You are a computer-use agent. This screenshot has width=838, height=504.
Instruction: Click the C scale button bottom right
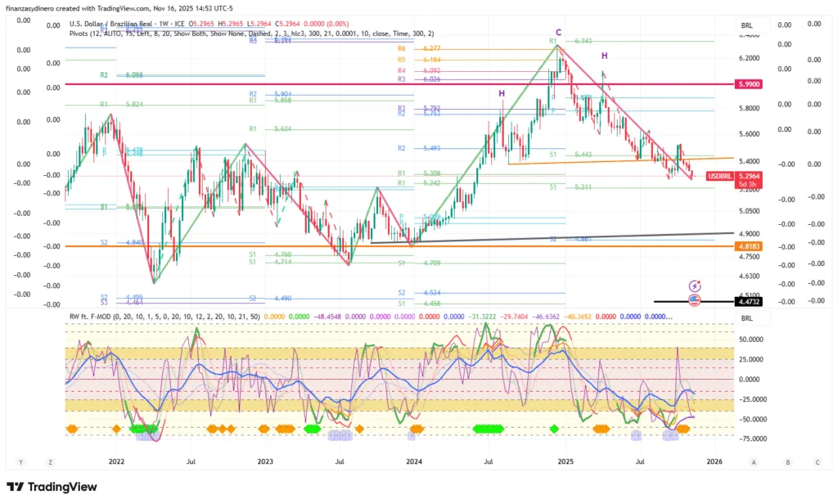point(815,462)
